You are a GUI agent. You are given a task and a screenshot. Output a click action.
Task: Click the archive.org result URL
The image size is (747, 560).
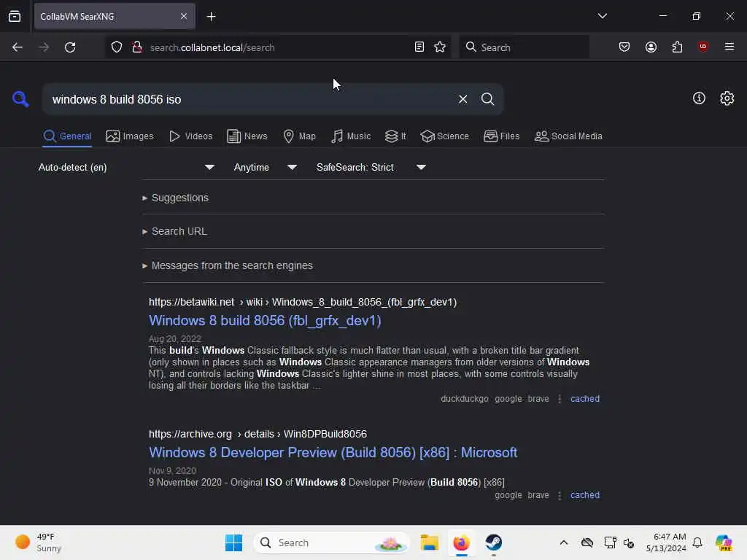pyautogui.click(x=258, y=434)
